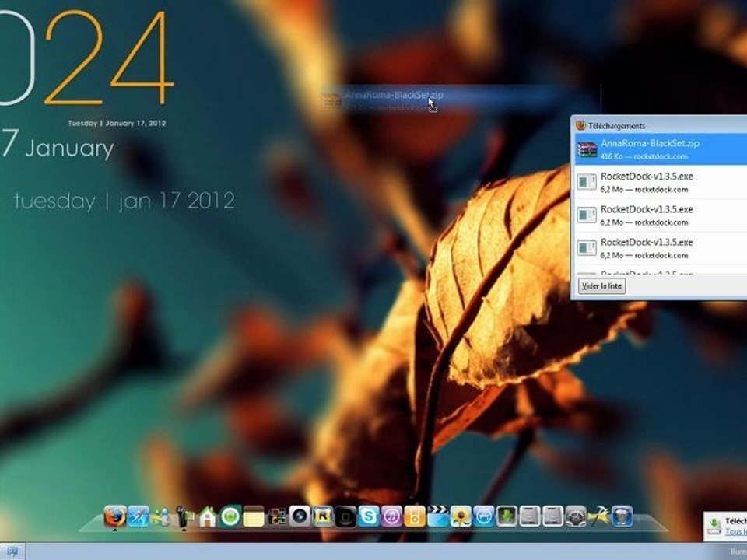
Task: Click the orange 24 clock digits
Action: tap(109, 57)
